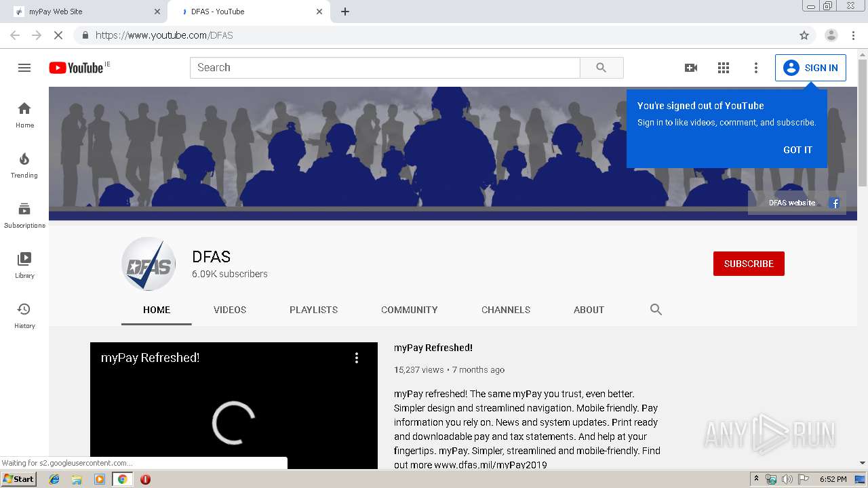The width and height of the screenshot is (868, 488).
Task: Launch Internet Explorer from the taskbar
Action: (54, 479)
